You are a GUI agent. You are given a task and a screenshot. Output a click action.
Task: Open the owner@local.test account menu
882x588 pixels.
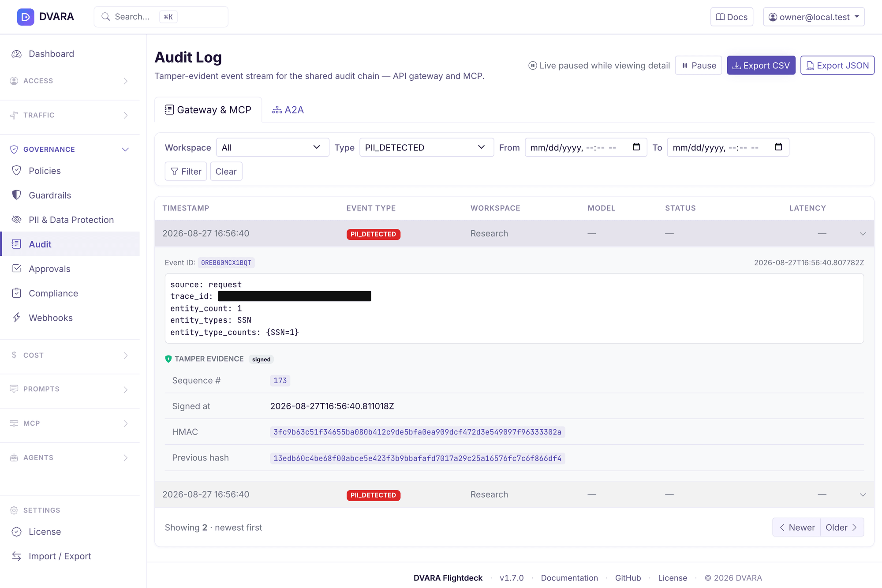tap(814, 17)
